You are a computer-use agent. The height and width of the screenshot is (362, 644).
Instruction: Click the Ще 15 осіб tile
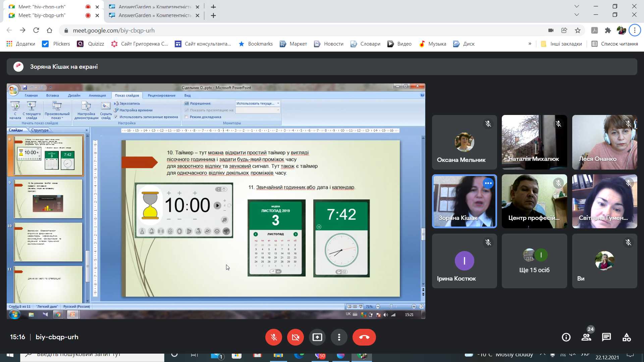coord(534,261)
